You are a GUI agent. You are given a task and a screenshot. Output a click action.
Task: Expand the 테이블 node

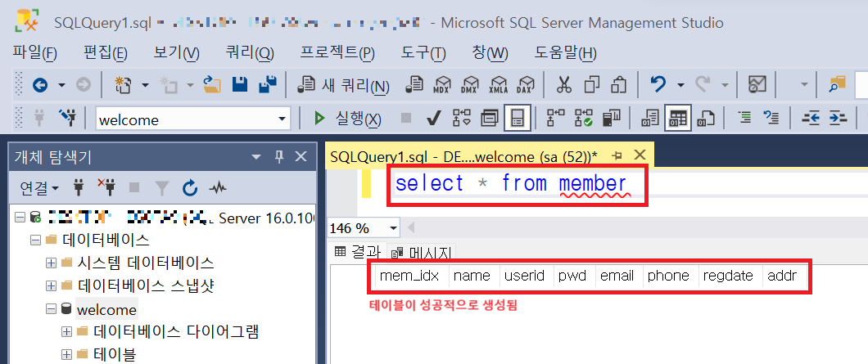pyautogui.click(x=67, y=354)
